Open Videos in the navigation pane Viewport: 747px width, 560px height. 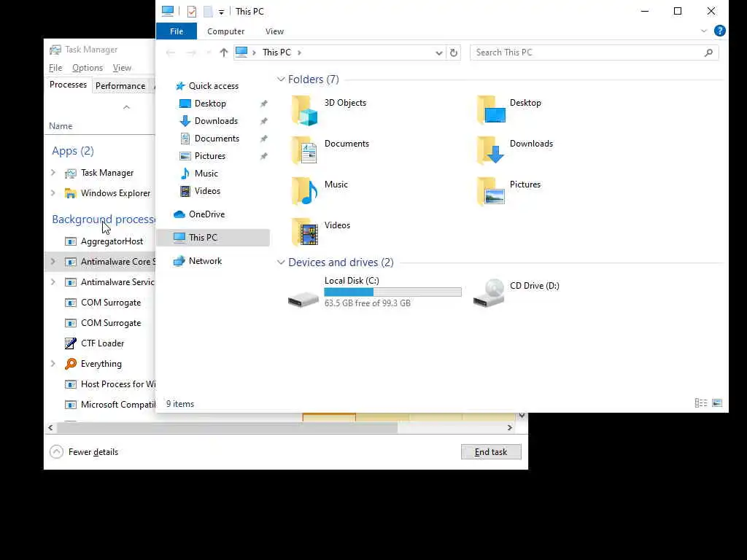200,191
